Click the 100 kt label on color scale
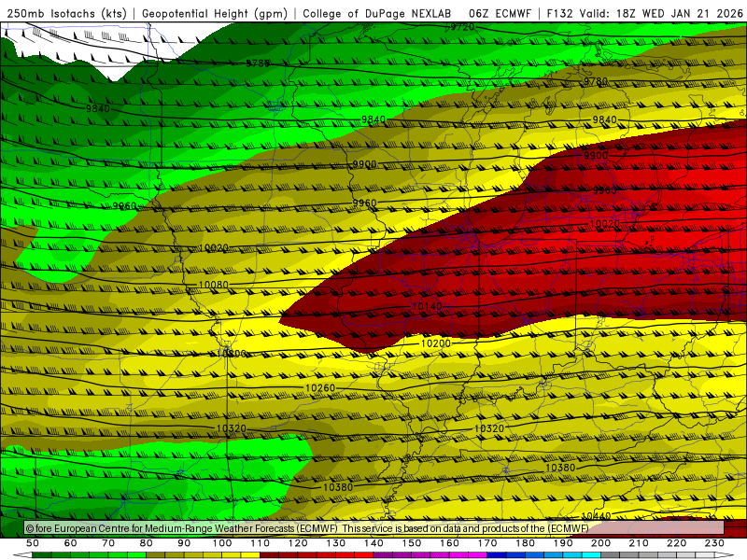 222,543
